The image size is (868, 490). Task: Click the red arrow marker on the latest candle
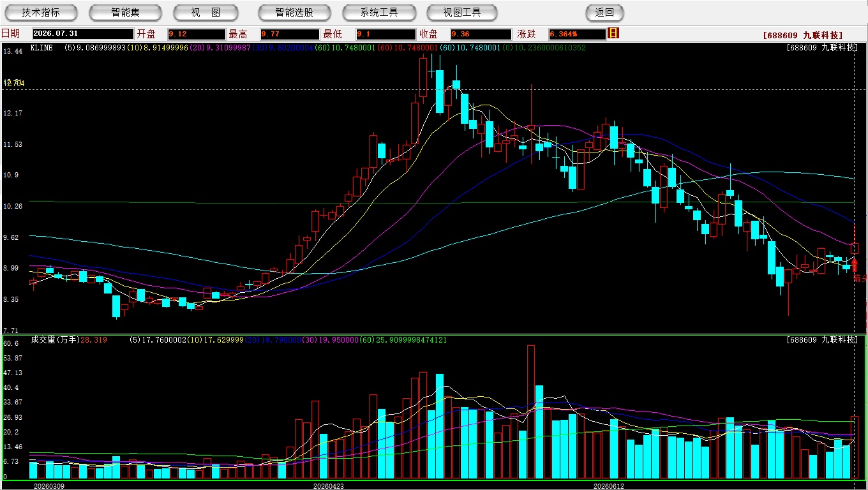855,265
